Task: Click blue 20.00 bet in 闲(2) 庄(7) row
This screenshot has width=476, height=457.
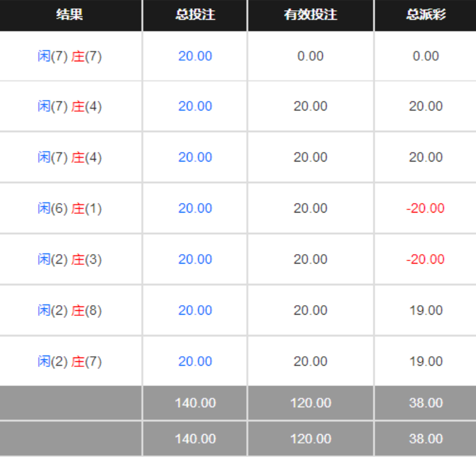Action: (195, 361)
